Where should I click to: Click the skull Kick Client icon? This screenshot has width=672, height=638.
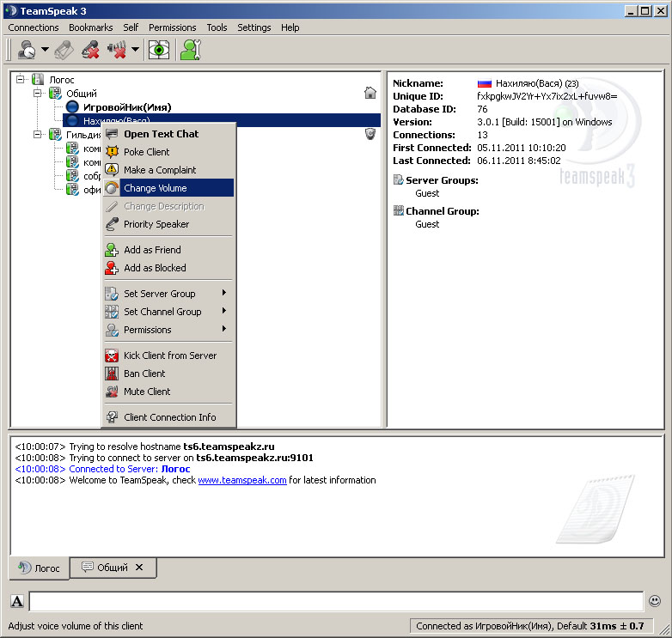pos(112,355)
